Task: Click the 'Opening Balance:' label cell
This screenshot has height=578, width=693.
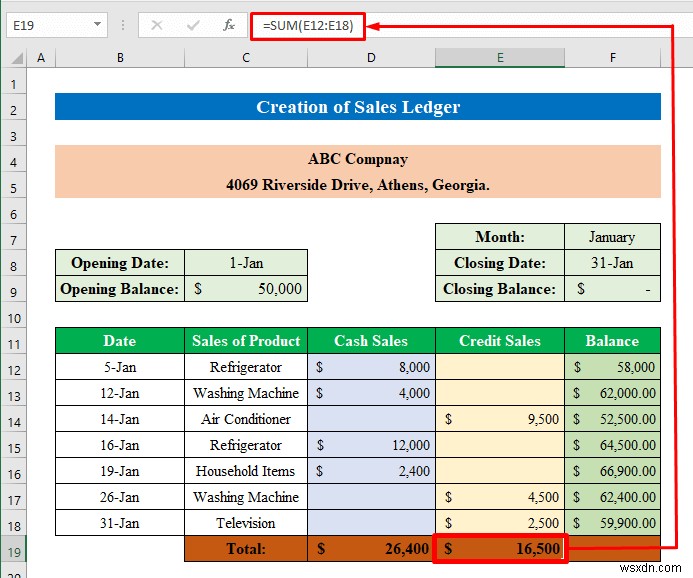Action: (120, 289)
